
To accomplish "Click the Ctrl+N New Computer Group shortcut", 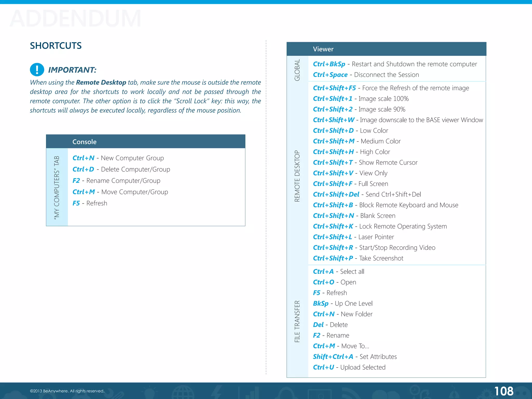I will [118, 158].
